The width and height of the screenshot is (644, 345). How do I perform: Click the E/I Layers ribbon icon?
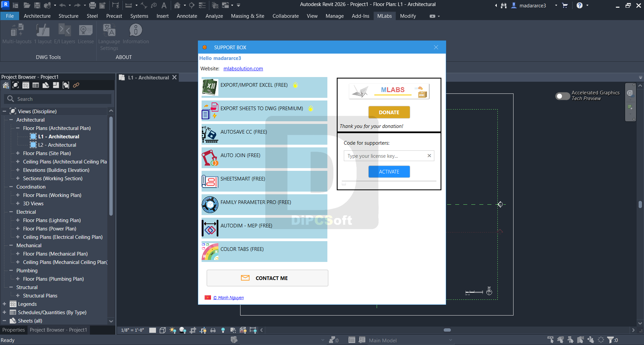click(64, 34)
